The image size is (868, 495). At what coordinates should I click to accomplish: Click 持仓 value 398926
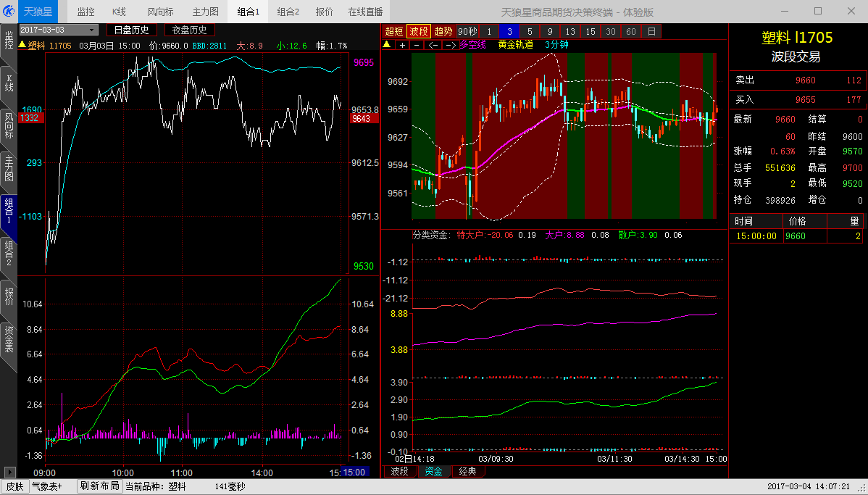pyautogui.click(x=780, y=200)
